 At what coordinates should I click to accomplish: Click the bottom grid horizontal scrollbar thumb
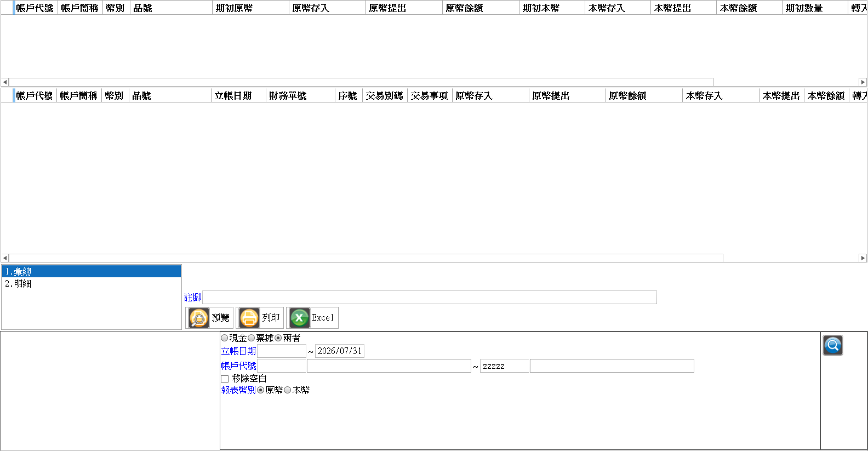pyautogui.click(x=366, y=258)
